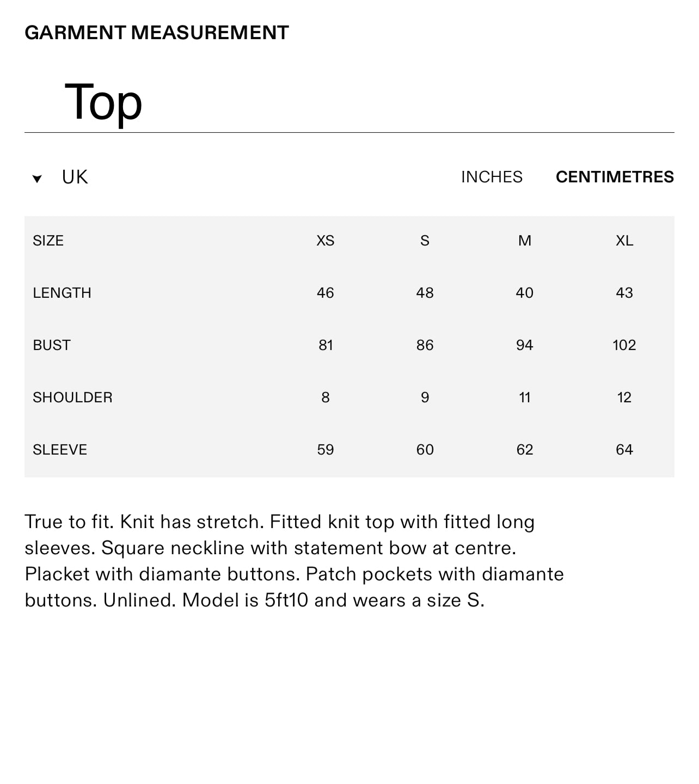Select the CENTIMETRES unit option
699x784 pixels.
click(615, 177)
